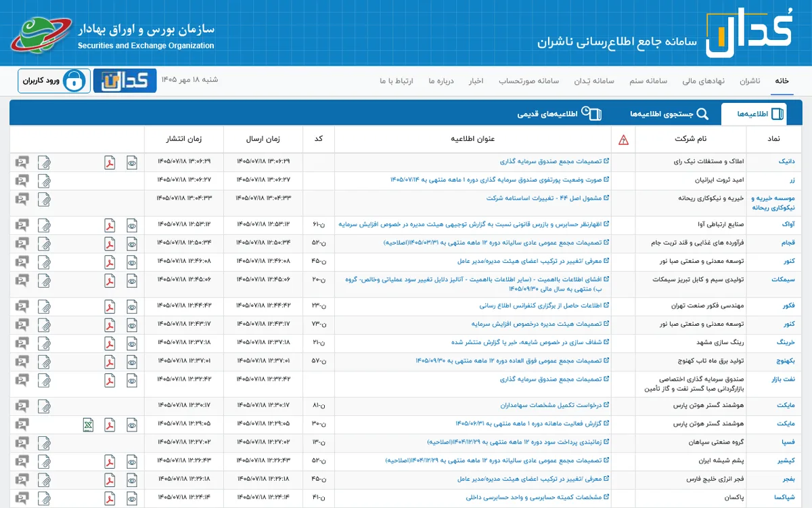Click the ورود کاربران login button
This screenshot has width=812, height=508.
pyautogui.click(x=54, y=81)
